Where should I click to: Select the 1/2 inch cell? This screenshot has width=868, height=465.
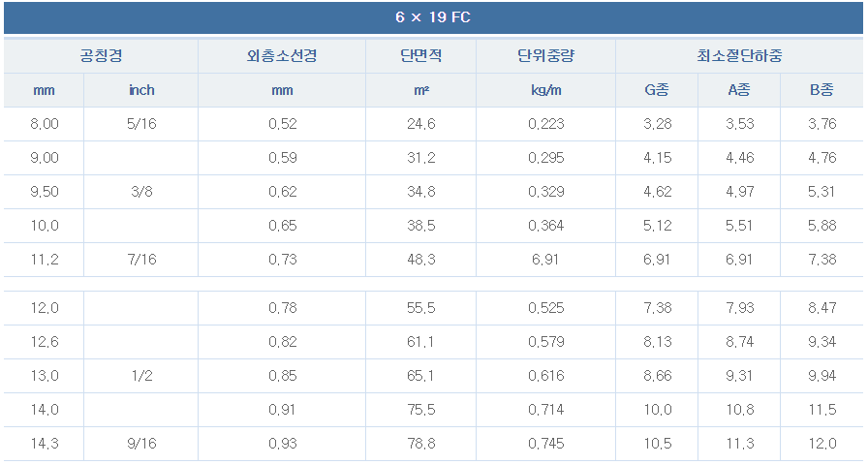pyautogui.click(x=141, y=376)
